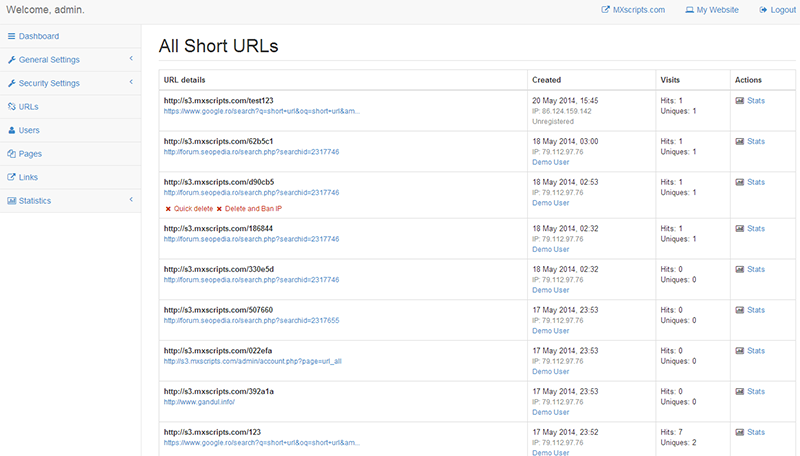Click the red X beside Delete and Ban IP
The width and height of the screenshot is (800, 456).
tap(219, 209)
